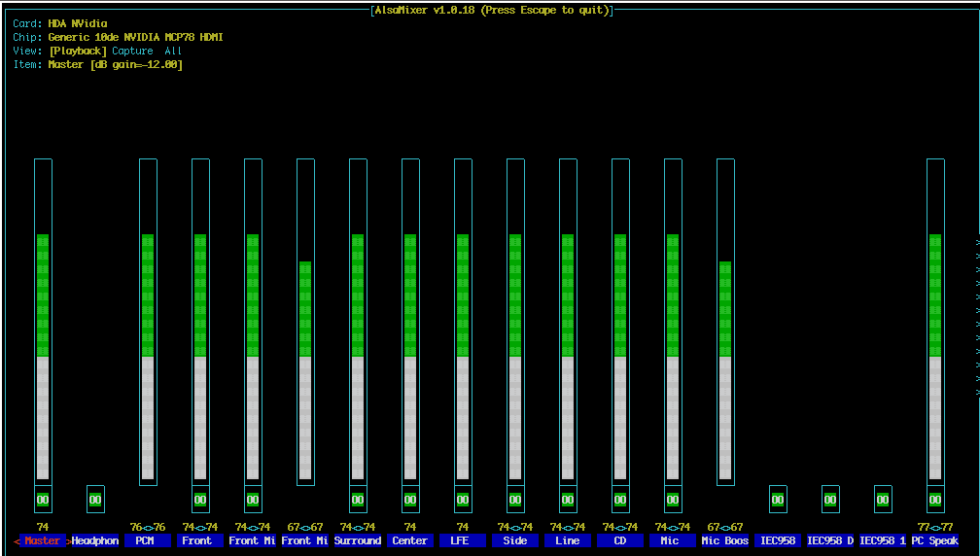
Task: Mute the CD channel
Action: (620, 500)
